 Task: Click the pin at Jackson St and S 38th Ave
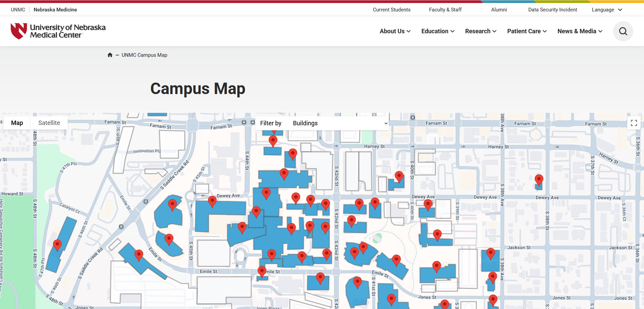491,254
